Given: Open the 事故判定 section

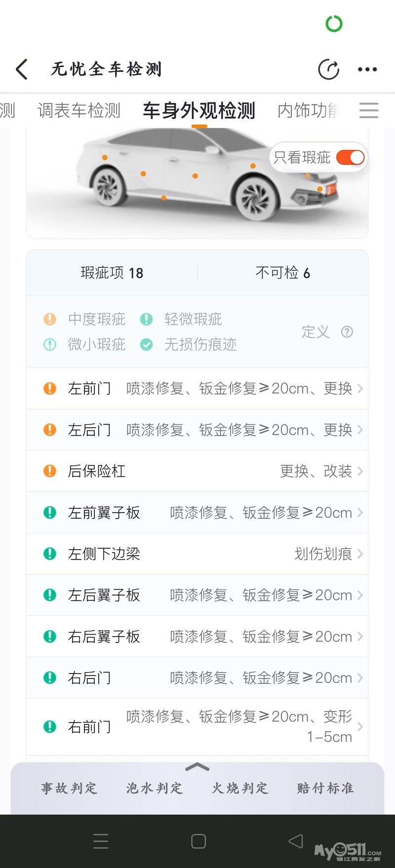Looking at the screenshot, I should (69, 788).
